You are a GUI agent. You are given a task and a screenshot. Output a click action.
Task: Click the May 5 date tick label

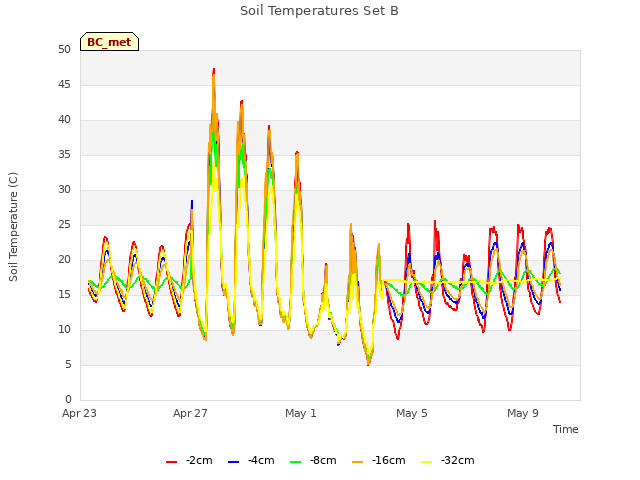point(412,413)
